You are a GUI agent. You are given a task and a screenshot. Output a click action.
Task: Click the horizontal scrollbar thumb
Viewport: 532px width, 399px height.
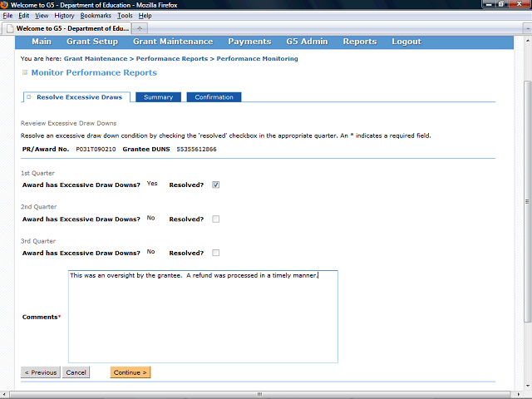pos(259,394)
